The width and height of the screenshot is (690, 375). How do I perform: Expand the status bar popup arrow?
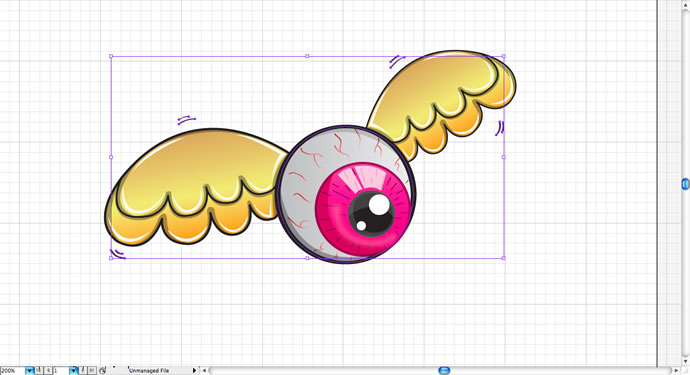195,371
